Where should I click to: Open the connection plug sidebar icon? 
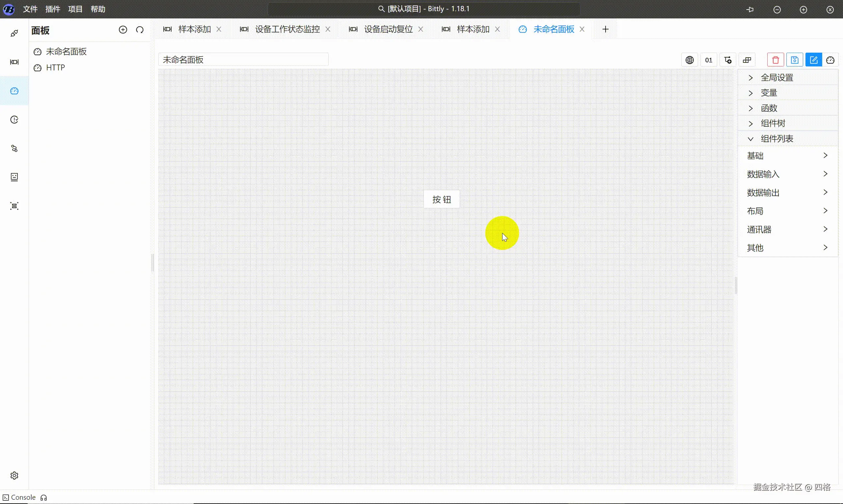[14, 33]
